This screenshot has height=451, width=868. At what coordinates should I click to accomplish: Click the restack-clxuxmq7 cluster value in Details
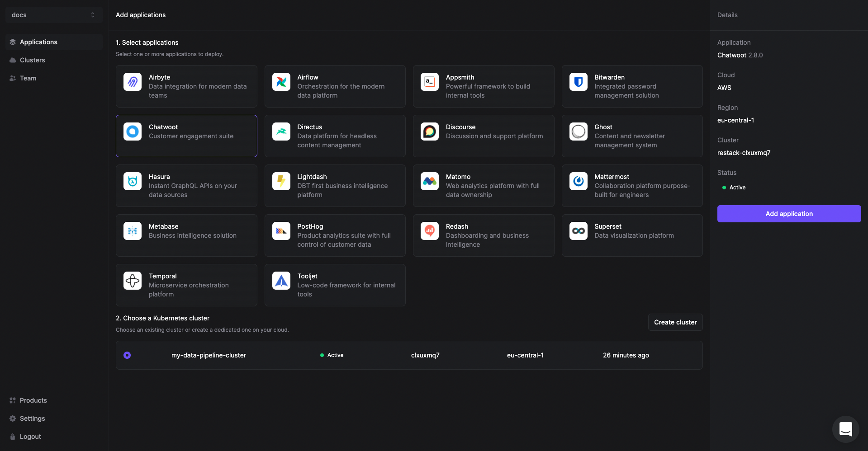pos(744,153)
